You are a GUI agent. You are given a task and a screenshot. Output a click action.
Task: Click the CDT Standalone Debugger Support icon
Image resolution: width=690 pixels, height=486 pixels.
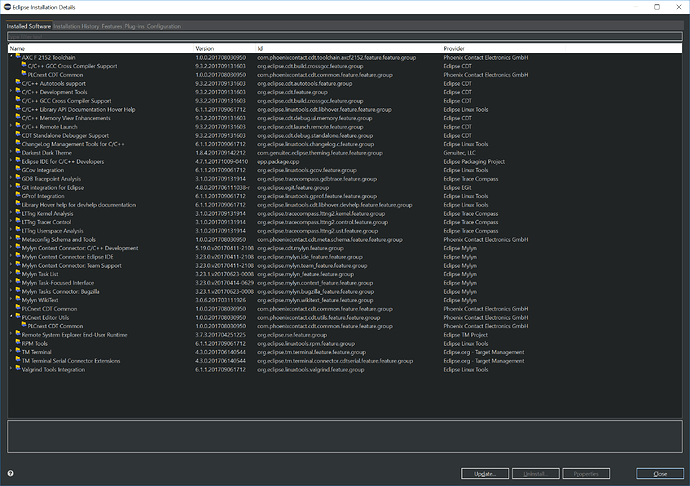click(18, 135)
